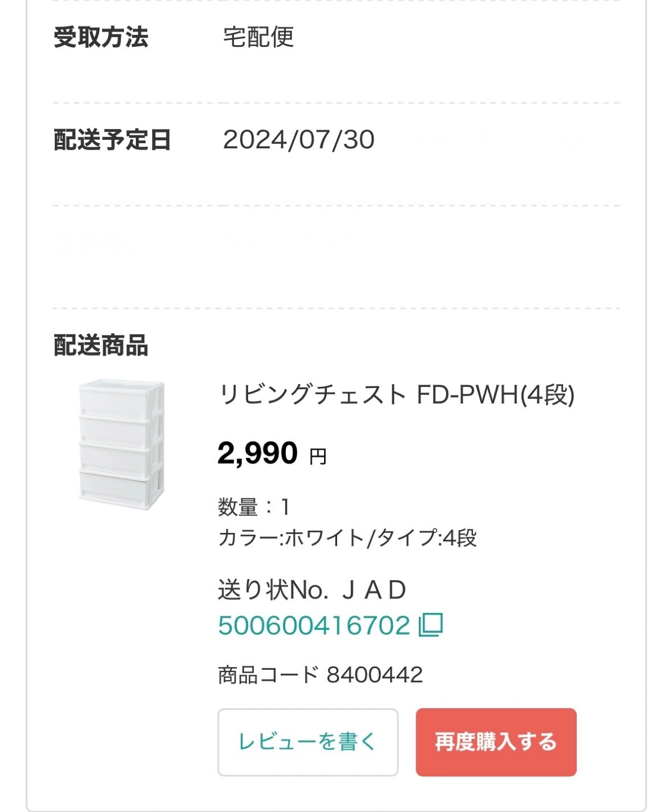Select the 商品コード 8400442 text
The width and height of the screenshot is (672, 812).
[320, 674]
